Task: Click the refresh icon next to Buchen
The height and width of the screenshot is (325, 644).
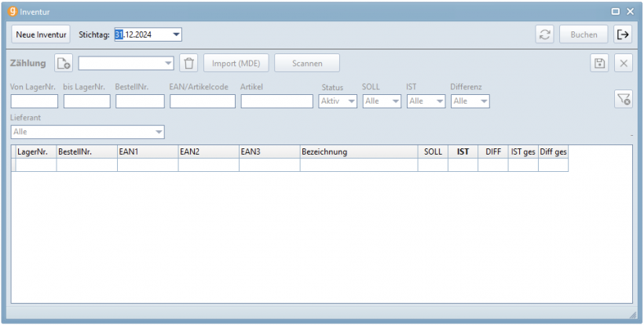Action: tap(543, 35)
